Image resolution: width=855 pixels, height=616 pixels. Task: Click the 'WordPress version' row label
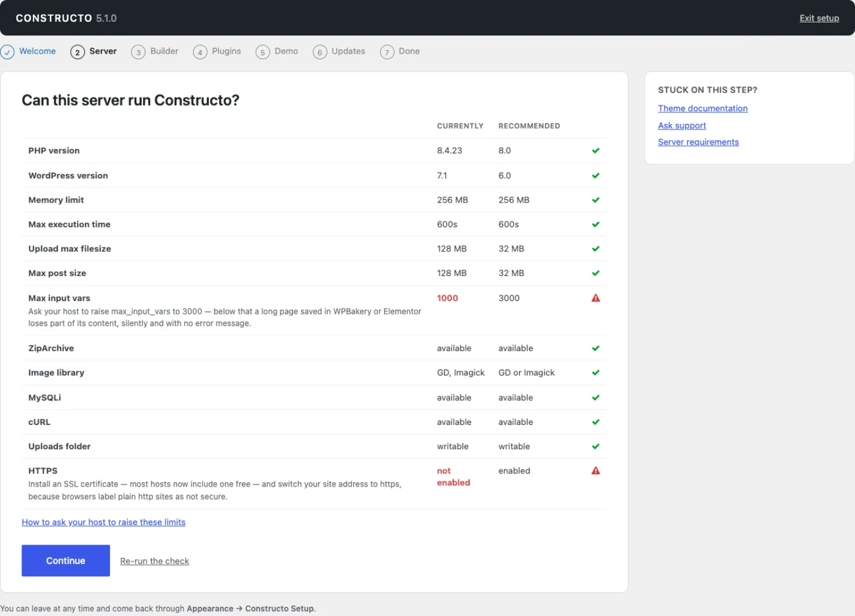click(68, 176)
